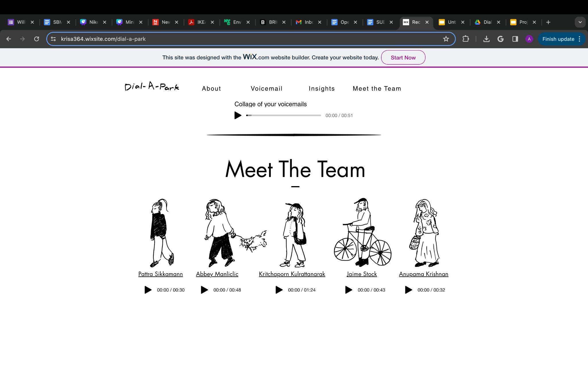
Task: Play Abbey Manliclic's audio clip
Action: [x=204, y=290]
